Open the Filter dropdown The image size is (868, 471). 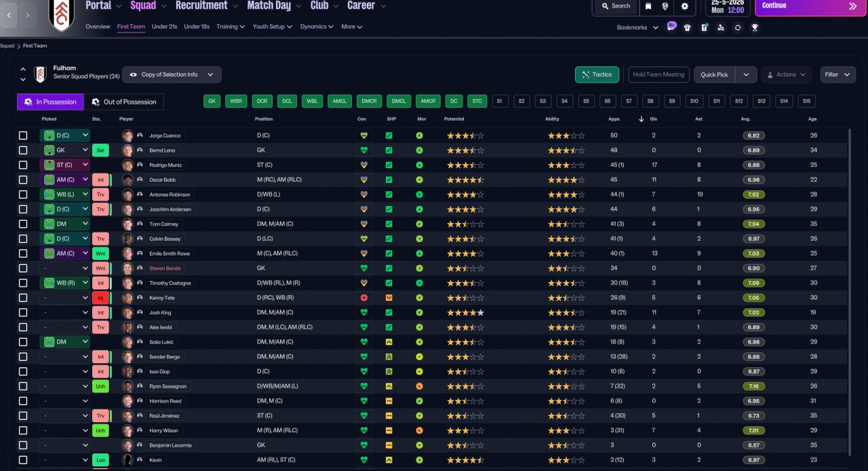tap(838, 75)
